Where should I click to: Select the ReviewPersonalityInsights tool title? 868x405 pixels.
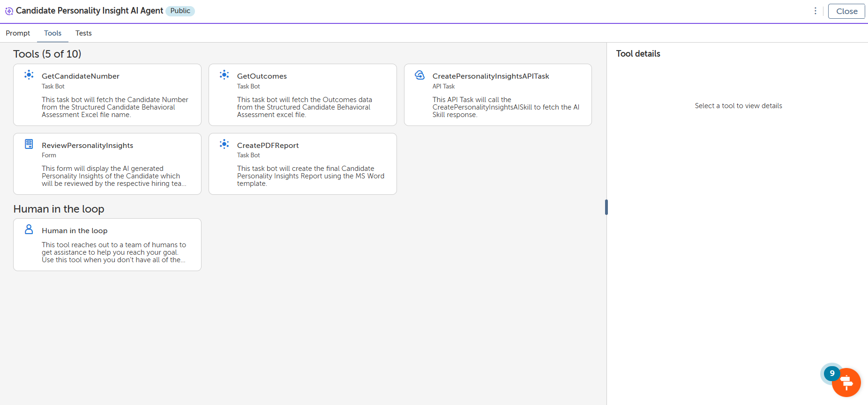(x=87, y=146)
